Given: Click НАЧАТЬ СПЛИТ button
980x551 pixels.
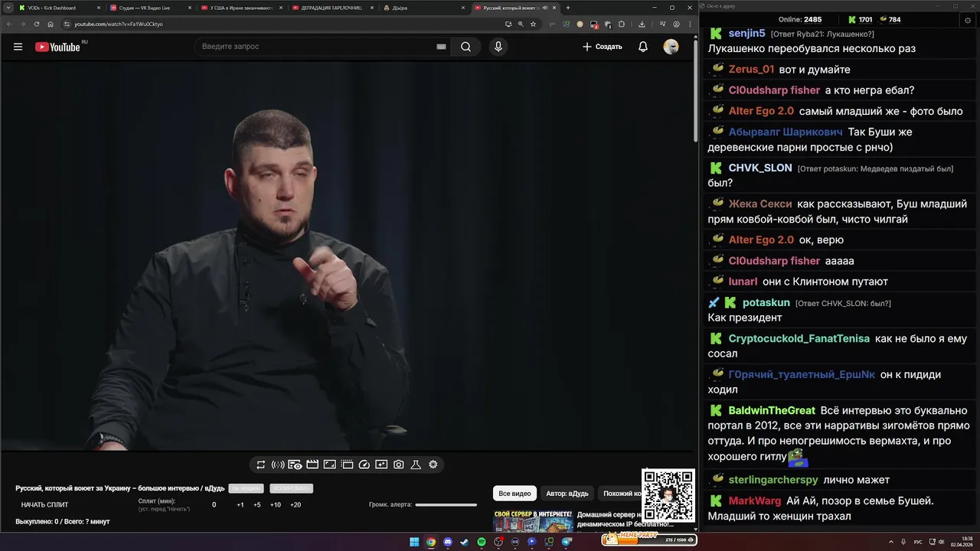Looking at the screenshot, I should click(x=45, y=505).
